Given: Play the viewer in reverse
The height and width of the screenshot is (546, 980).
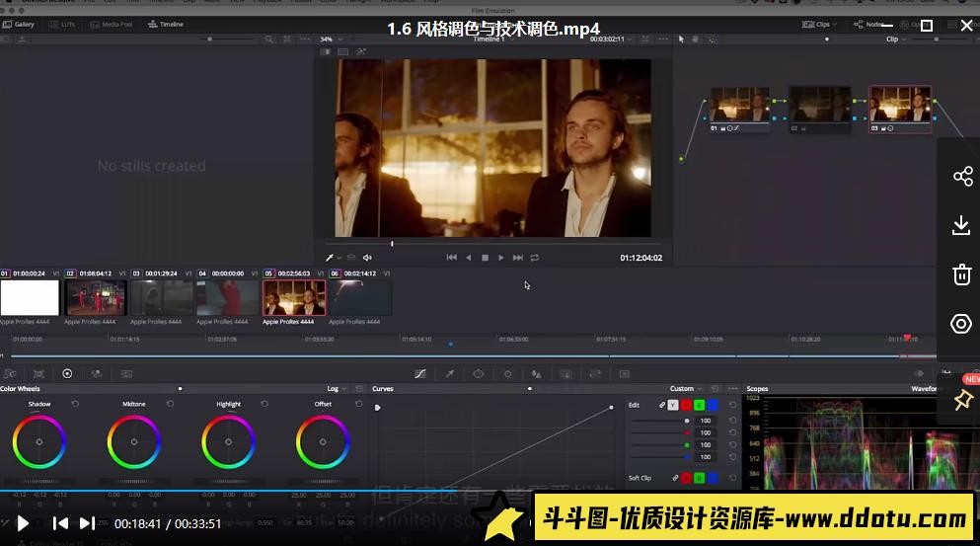Looking at the screenshot, I should click(x=468, y=258).
